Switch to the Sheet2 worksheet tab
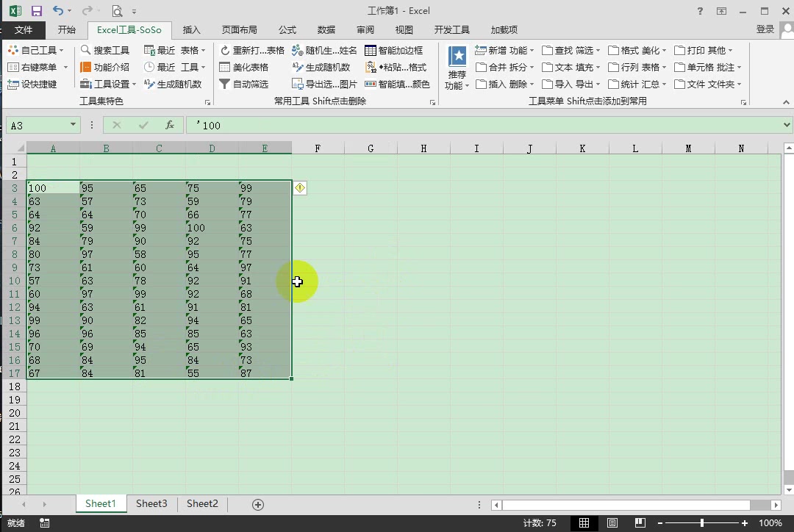The height and width of the screenshot is (532, 794). [202, 504]
